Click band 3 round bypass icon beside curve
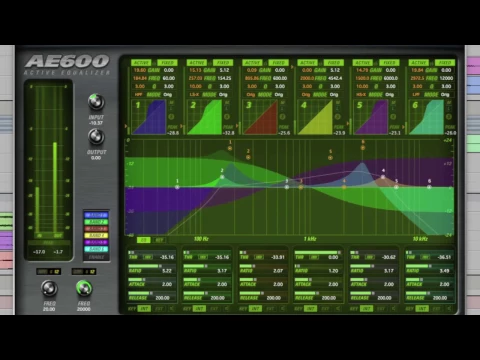 point(282,117)
